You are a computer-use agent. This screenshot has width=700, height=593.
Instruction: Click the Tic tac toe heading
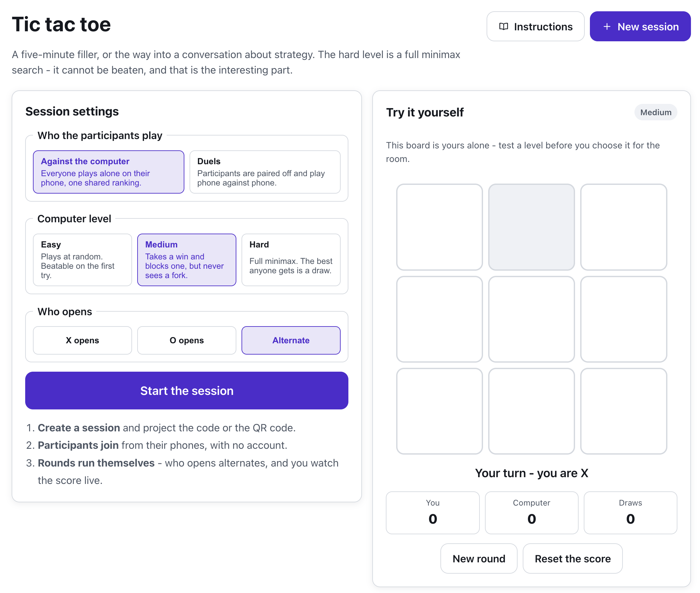tap(61, 25)
